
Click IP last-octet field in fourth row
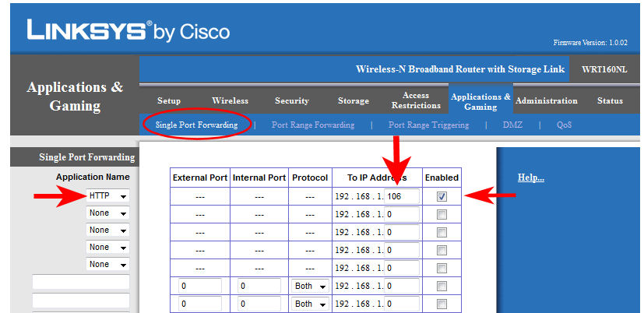pyautogui.click(x=402, y=250)
